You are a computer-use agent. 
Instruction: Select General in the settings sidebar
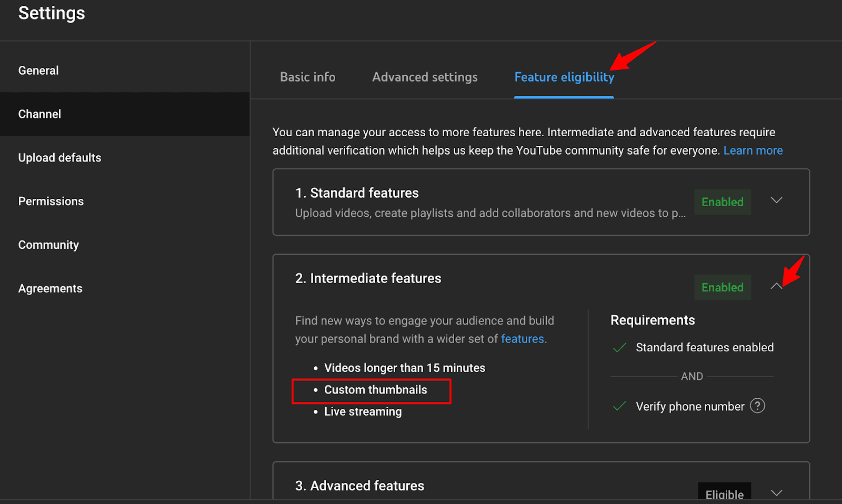pos(38,70)
